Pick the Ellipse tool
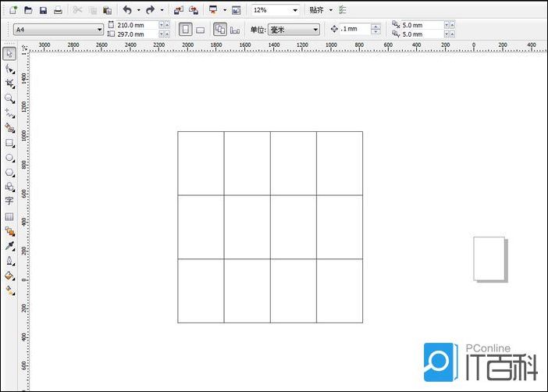Image resolution: width=548 pixels, height=392 pixels. tap(9, 158)
